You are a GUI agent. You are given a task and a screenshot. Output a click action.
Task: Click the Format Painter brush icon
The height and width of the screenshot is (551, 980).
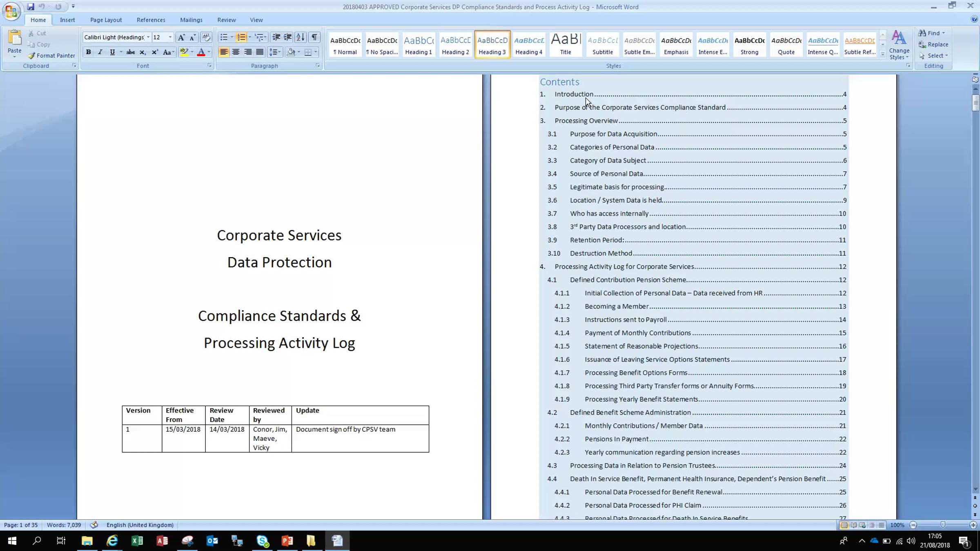click(31, 56)
